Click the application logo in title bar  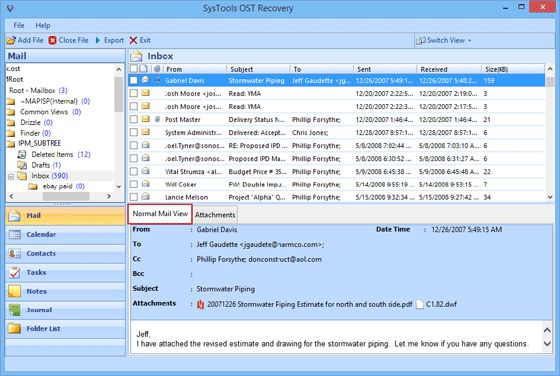(x=10, y=8)
